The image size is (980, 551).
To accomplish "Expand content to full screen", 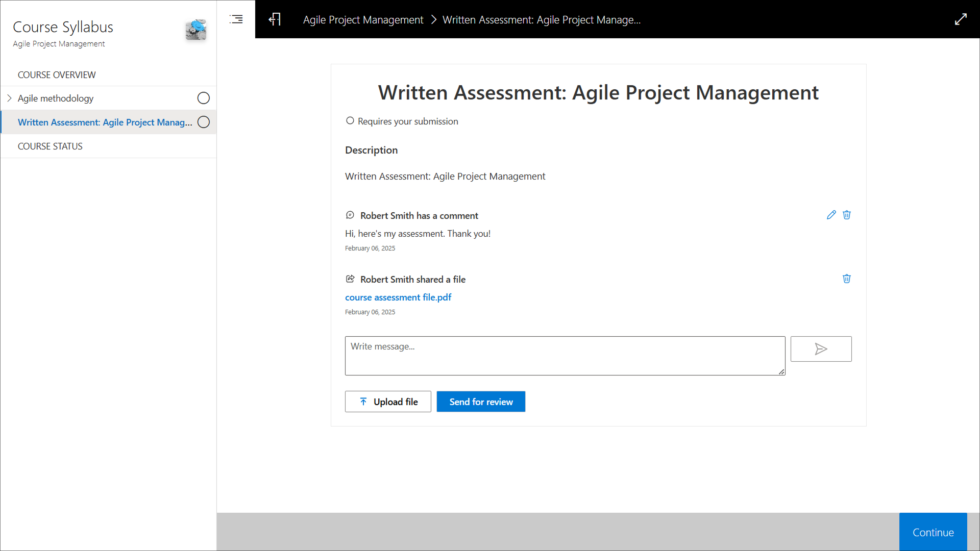I will pos(961,19).
